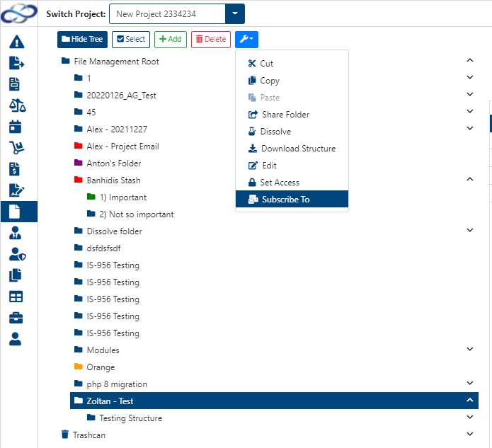Viewport: 492px width, 448px height.
Task: Collapse the Zoltan - Test chevron
Action: coord(470,400)
